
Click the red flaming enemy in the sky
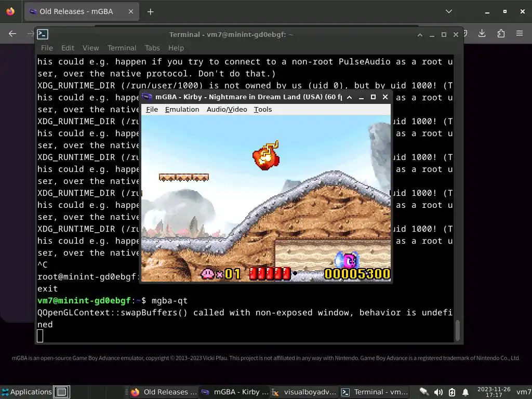pyautogui.click(x=267, y=156)
